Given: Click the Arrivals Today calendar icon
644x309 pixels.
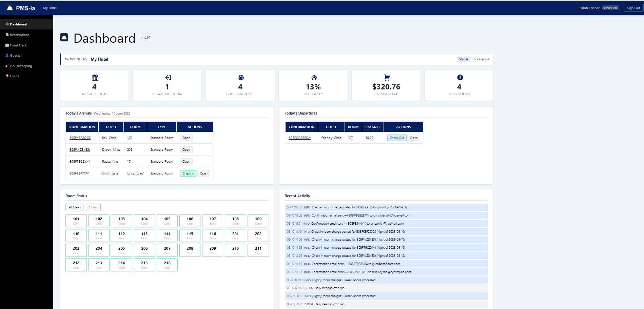Looking at the screenshot, I should click(x=95, y=78).
